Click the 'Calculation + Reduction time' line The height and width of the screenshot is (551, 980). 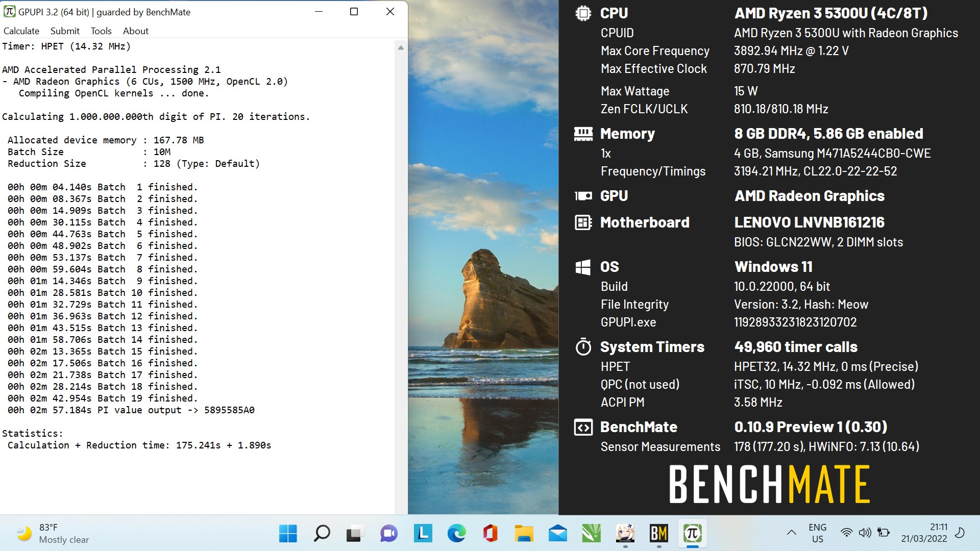point(139,445)
